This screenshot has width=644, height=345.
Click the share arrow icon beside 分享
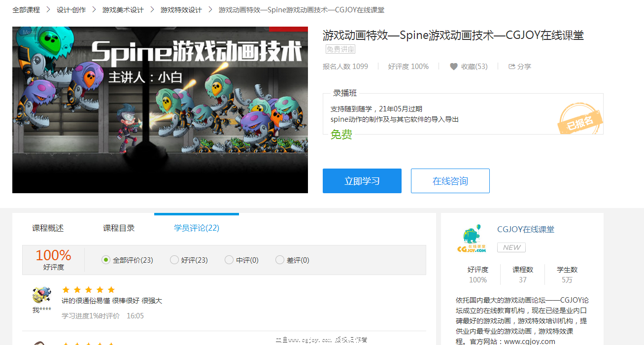[x=512, y=67]
